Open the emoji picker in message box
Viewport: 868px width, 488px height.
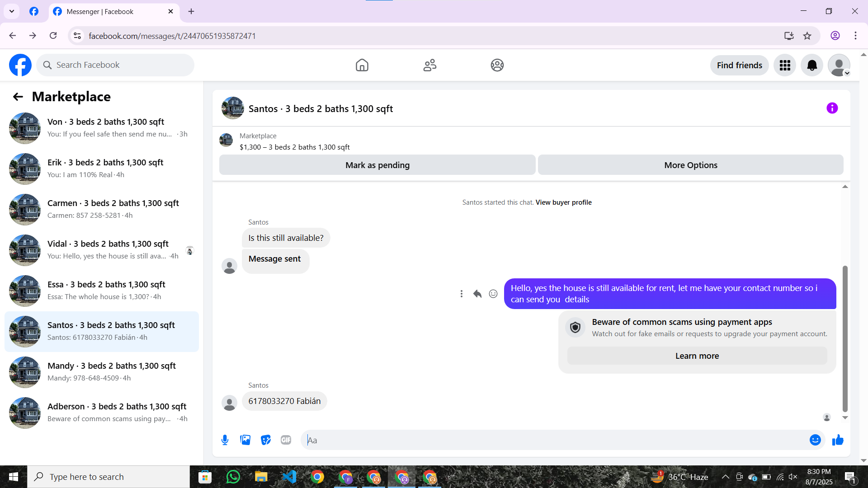pos(815,440)
